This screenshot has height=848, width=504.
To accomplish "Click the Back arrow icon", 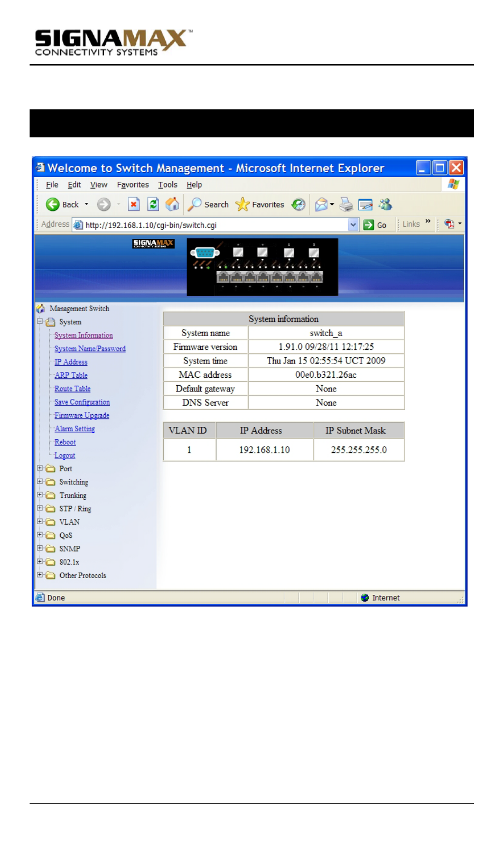I will [52, 204].
